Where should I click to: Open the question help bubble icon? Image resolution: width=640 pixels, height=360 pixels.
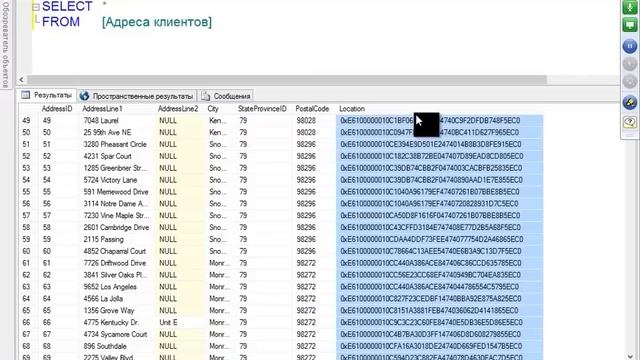point(630,122)
